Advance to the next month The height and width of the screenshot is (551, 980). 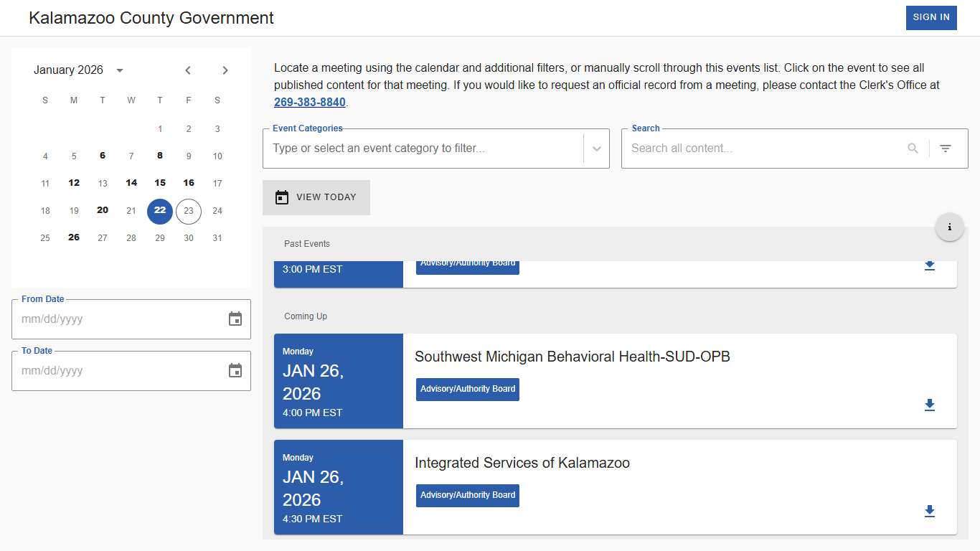tap(225, 70)
